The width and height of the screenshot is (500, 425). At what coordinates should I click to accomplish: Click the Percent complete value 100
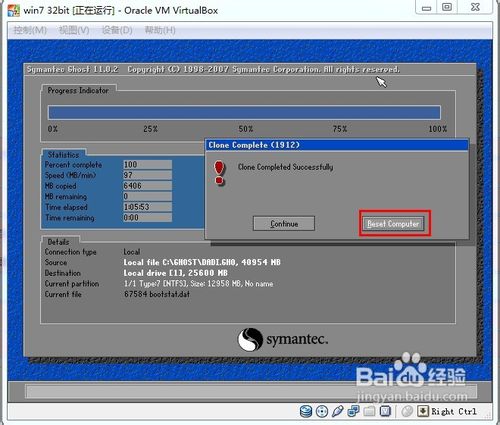click(x=147, y=165)
